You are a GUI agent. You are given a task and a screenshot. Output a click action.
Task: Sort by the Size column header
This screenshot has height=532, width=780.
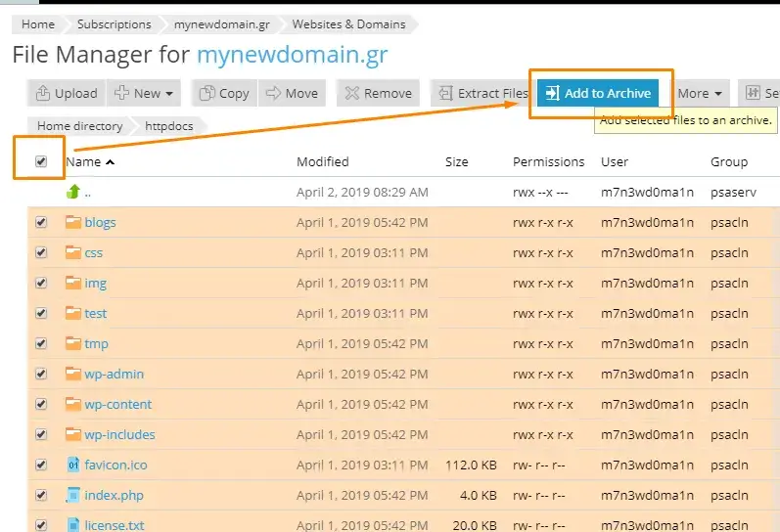[x=457, y=161]
